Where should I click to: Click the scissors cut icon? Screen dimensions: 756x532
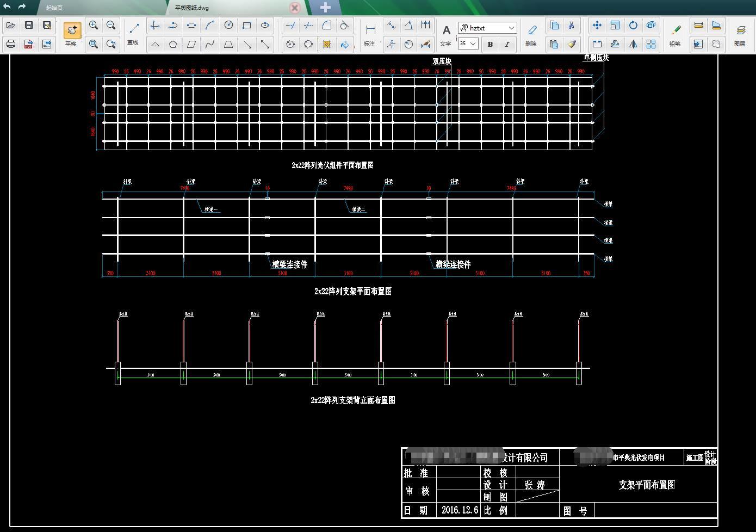[x=571, y=26]
